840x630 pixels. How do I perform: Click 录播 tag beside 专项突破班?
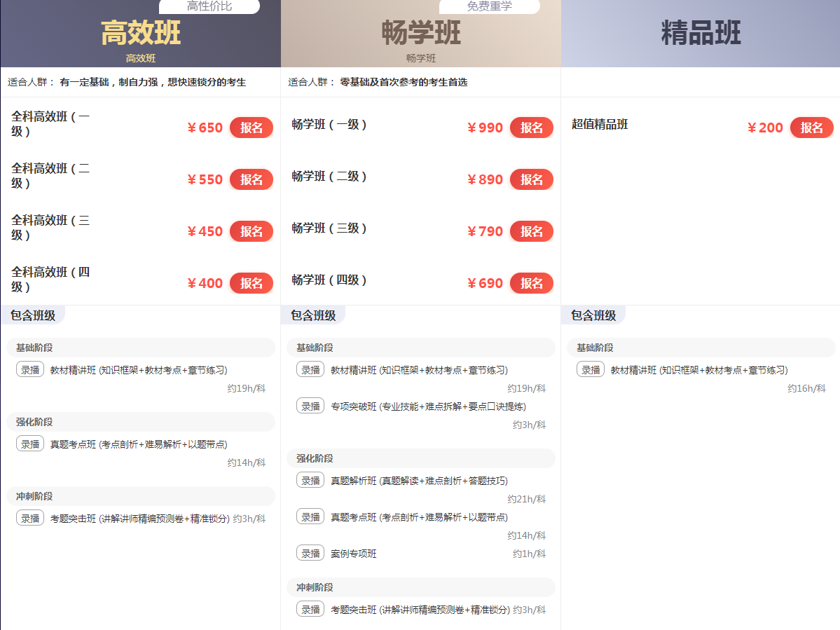311,406
